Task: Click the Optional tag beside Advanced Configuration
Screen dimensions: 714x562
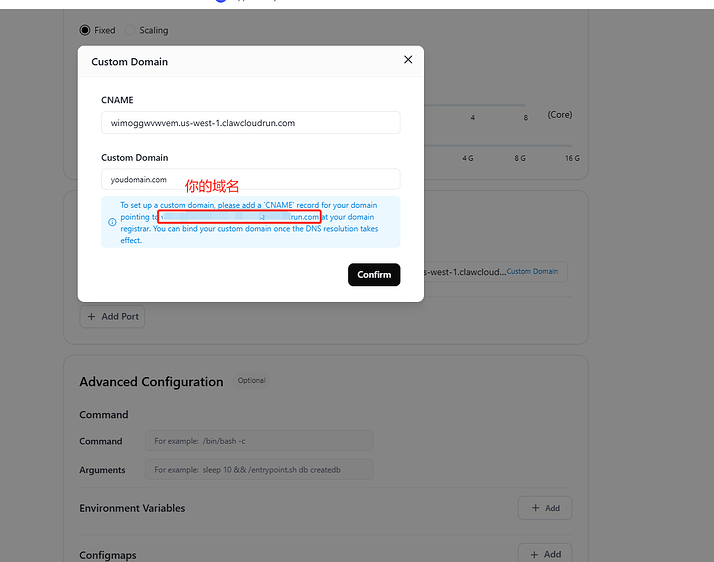Action: 251,381
